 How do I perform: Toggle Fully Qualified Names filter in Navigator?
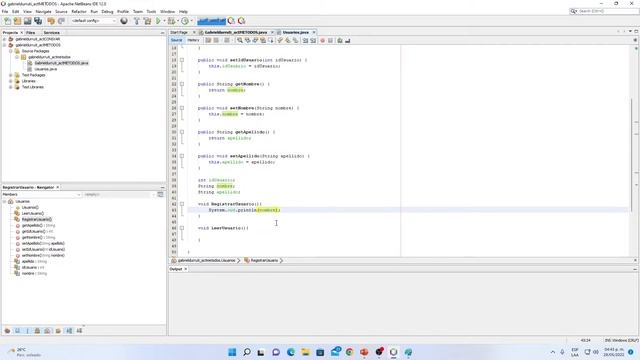tap(58, 331)
